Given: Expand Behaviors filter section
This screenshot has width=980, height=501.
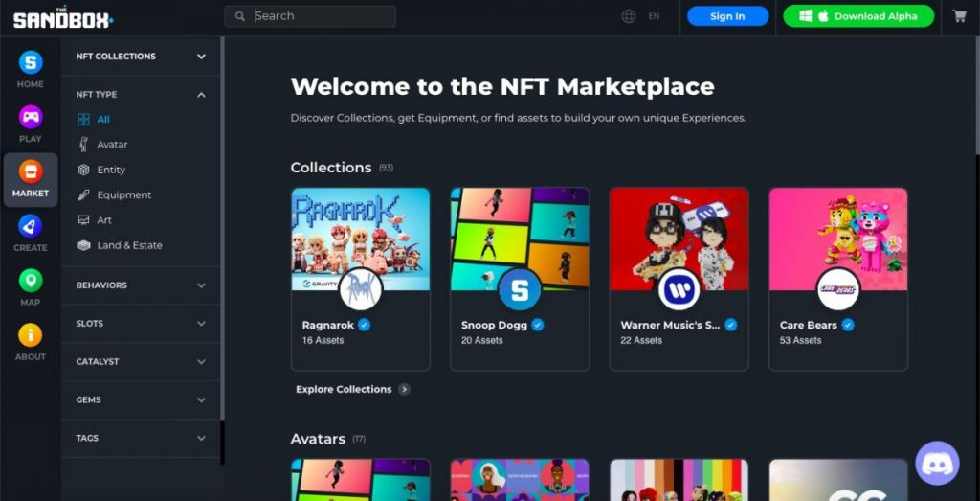Looking at the screenshot, I should click(x=142, y=285).
